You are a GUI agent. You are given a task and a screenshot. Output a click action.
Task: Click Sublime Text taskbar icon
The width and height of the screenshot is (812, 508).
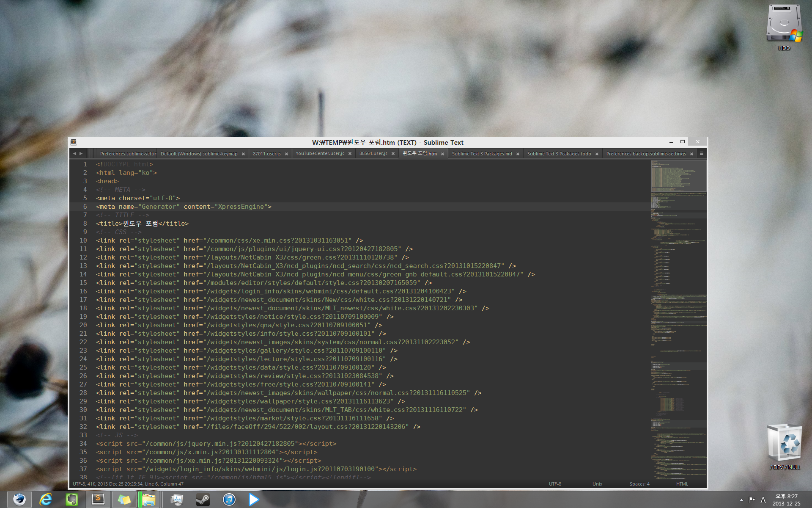(x=98, y=500)
